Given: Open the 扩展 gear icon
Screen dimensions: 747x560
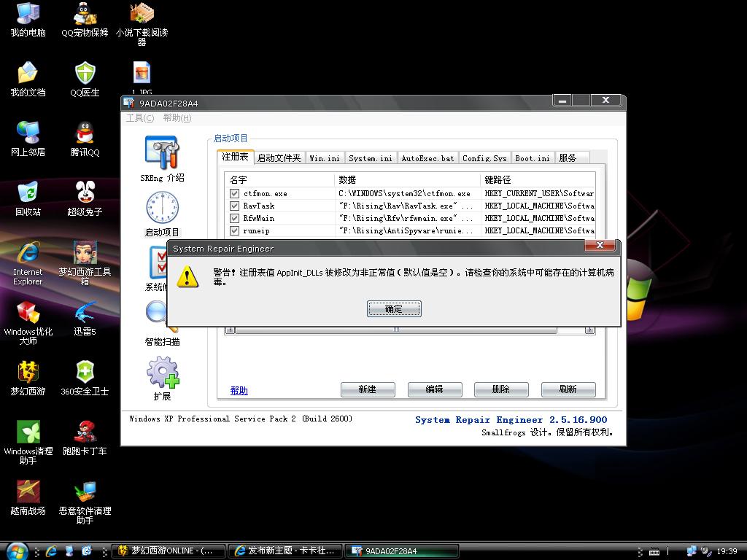Looking at the screenshot, I should point(162,373).
